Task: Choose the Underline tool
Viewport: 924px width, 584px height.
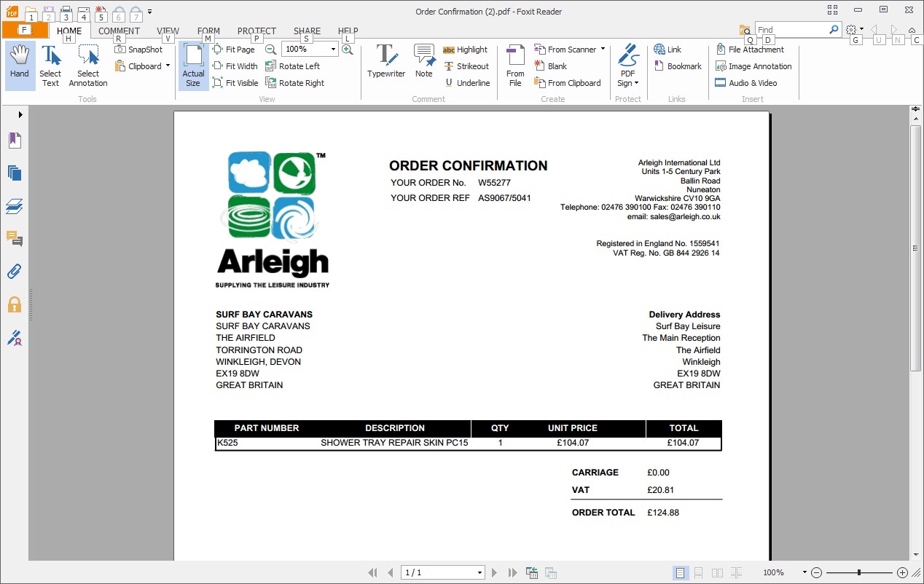Action: [x=467, y=83]
